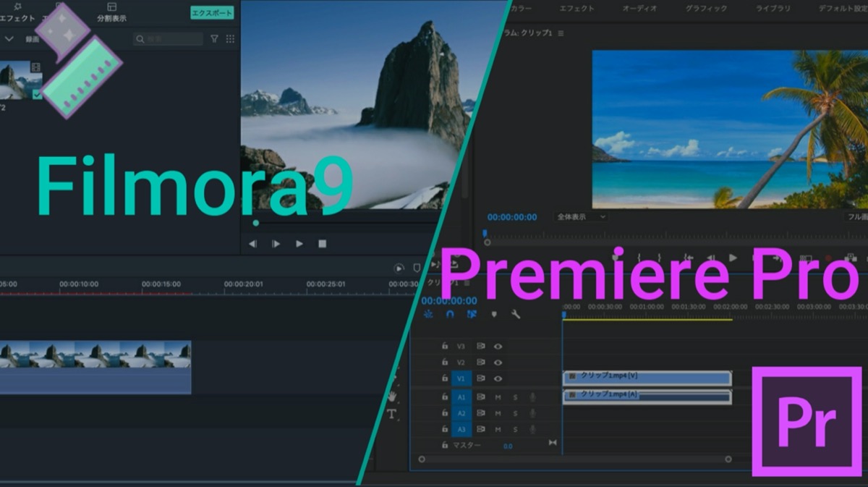Click Filmora render preview icon
Viewport: 868px width, 487px height.
tap(399, 268)
